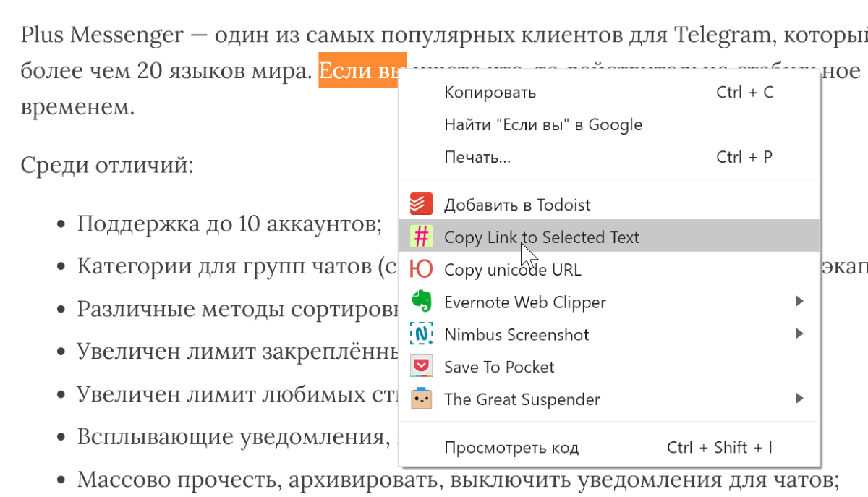This screenshot has height=497, width=868.
Task: Click the Todoist icon in context menu
Action: tap(421, 205)
